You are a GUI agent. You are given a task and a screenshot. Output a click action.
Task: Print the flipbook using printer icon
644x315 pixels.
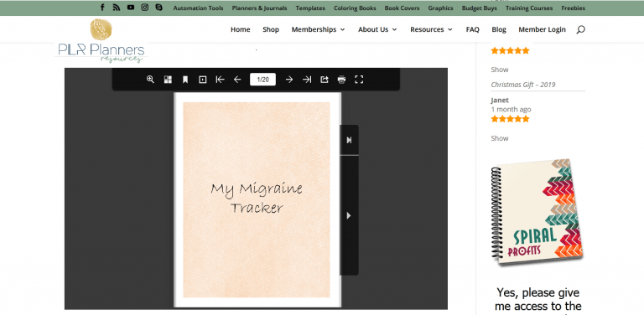point(342,80)
